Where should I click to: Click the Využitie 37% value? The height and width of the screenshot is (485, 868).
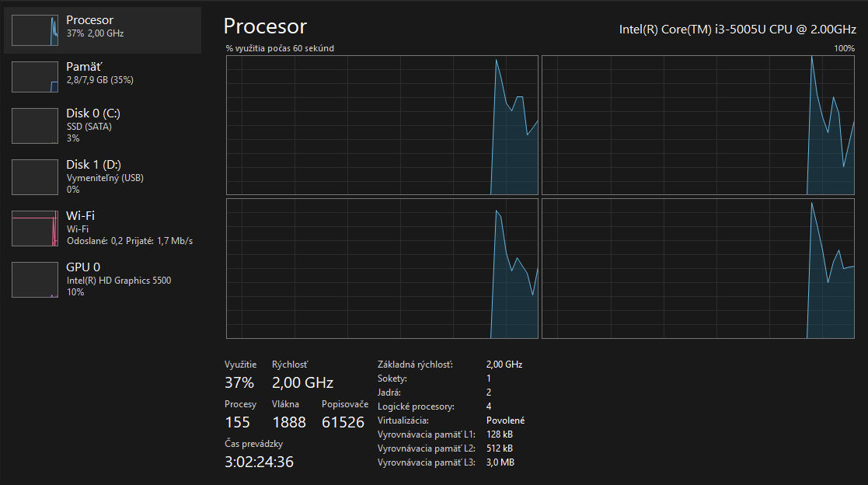pyautogui.click(x=239, y=382)
